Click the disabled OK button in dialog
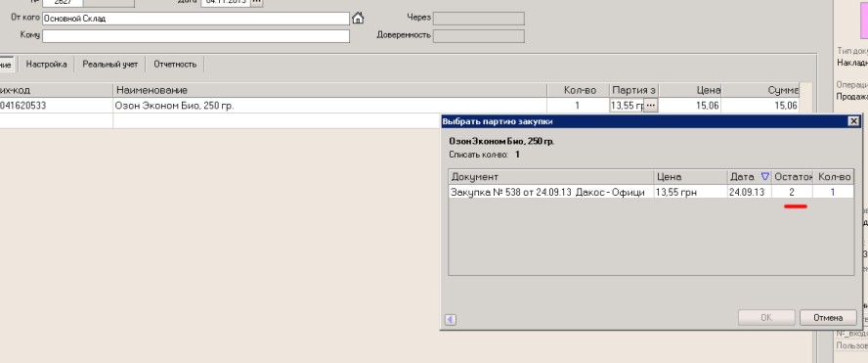Image resolution: width=868 pixels, height=363 pixels. pos(766,318)
